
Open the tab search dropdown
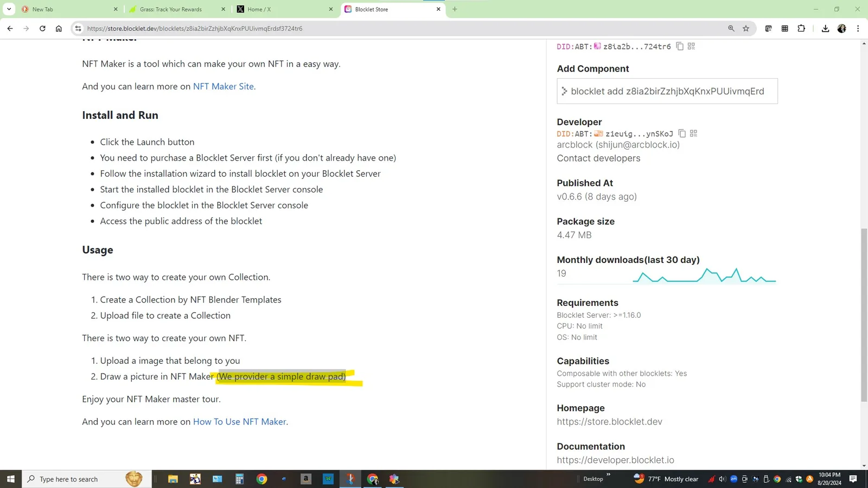tap(9, 9)
